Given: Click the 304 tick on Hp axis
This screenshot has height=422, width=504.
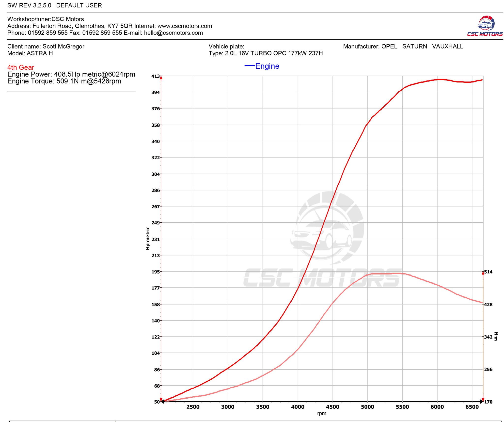Looking at the screenshot, I should (x=155, y=174).
